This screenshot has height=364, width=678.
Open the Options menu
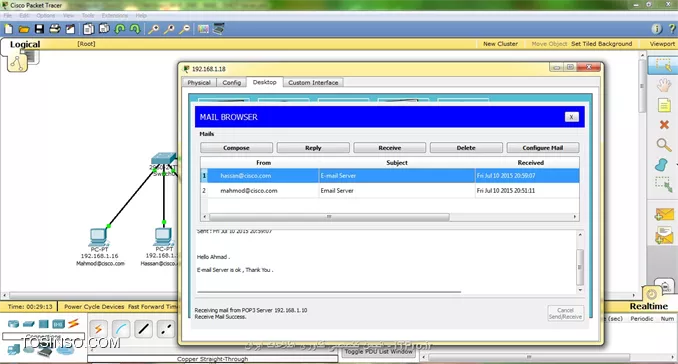click(45, 16)
